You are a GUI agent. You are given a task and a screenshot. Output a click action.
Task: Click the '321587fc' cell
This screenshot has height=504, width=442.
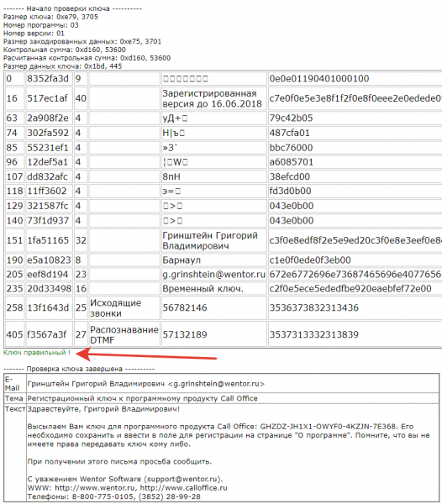tap(50, 206)
